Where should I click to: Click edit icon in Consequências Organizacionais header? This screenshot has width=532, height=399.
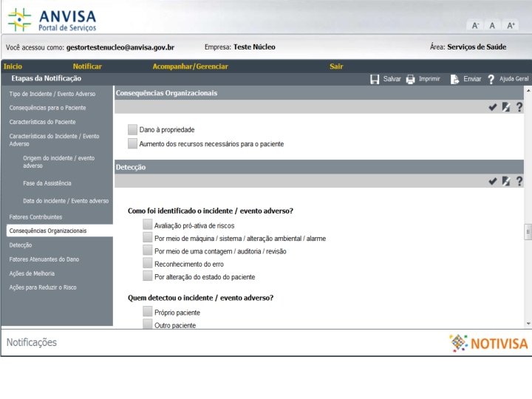[506, 107]
